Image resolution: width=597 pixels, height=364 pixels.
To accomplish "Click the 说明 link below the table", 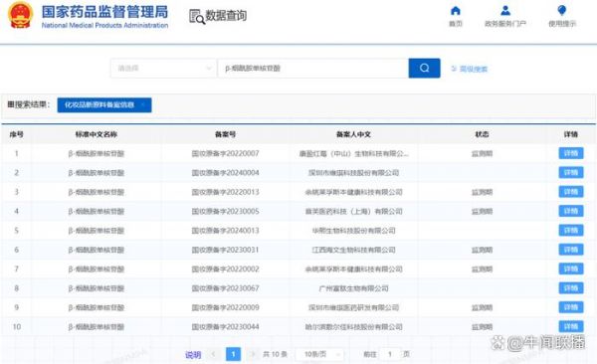I will (193, 355).
